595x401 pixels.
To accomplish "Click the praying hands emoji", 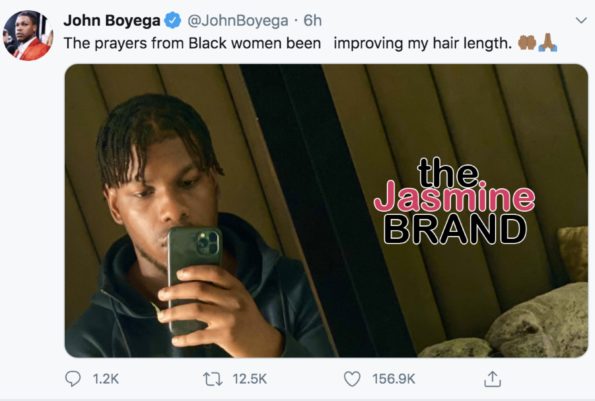I will pos(548,42).
